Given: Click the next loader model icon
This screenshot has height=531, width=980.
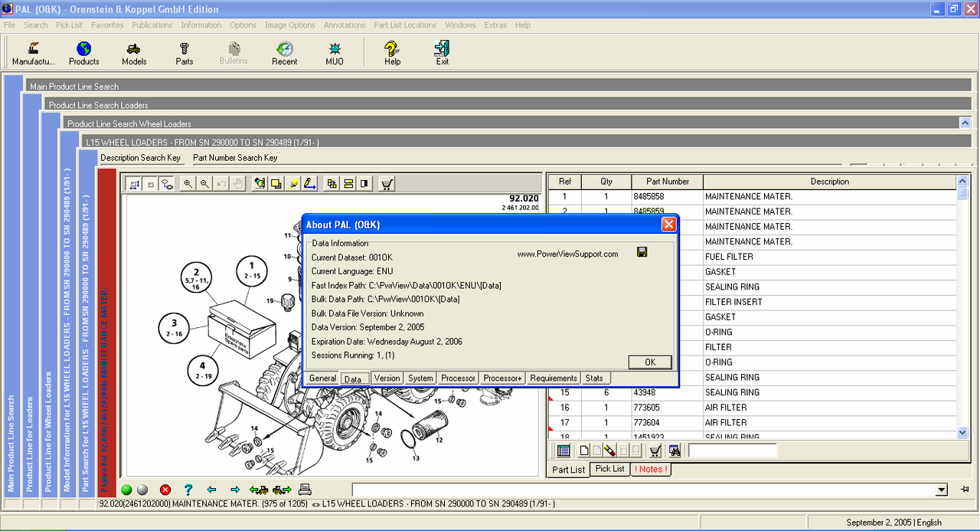Looking at the screenshot, I should coord(282,490).
